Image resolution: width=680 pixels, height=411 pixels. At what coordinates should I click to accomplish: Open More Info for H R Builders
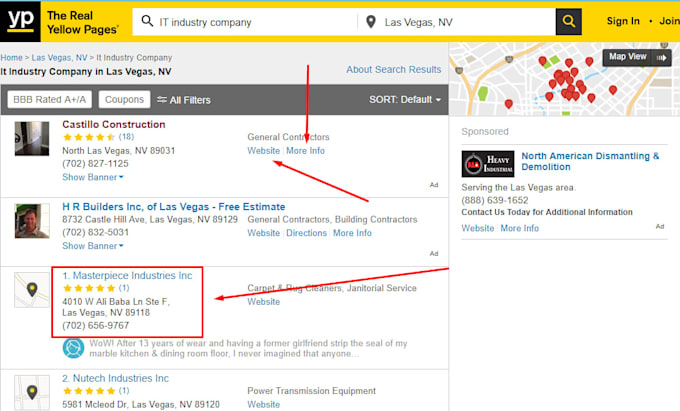point(352,233)
